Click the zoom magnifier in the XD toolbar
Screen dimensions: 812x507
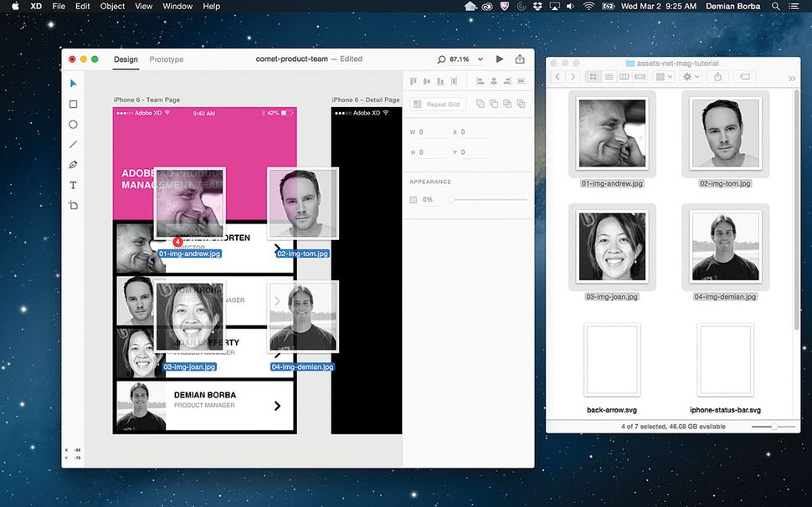(441, 59)
